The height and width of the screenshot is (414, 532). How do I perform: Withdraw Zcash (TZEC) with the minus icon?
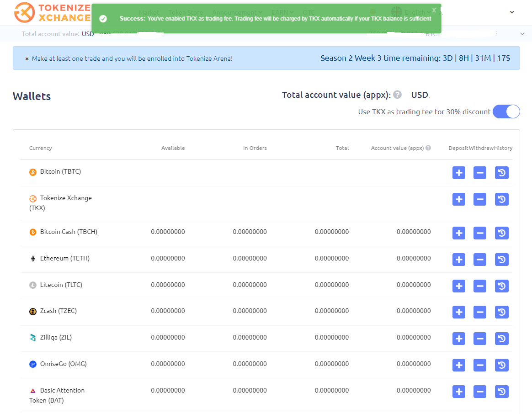coord(480,312)
